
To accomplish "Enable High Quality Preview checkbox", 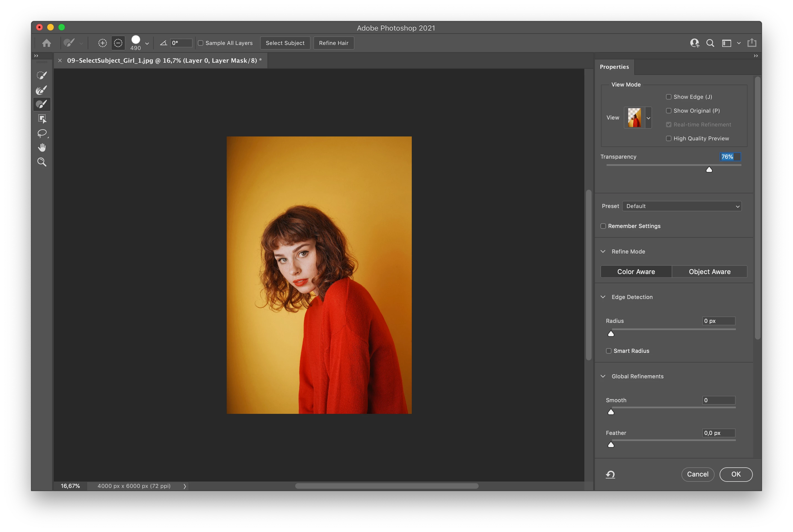I will (x=668, y=138).
